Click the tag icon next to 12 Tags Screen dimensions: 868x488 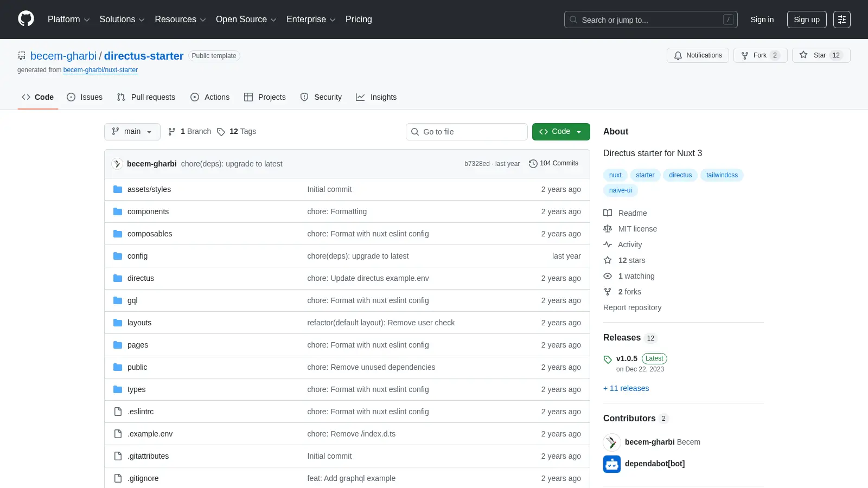click(221, 132)
